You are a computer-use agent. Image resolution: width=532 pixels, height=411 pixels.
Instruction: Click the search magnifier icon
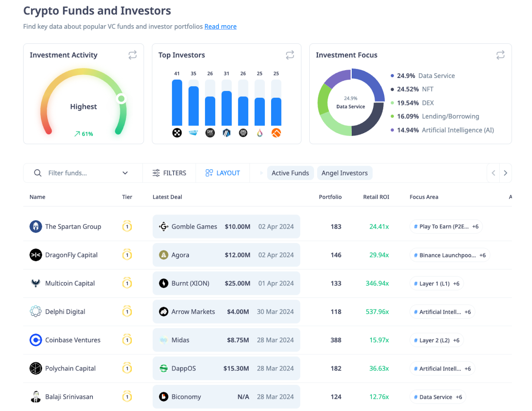[38, 173]
